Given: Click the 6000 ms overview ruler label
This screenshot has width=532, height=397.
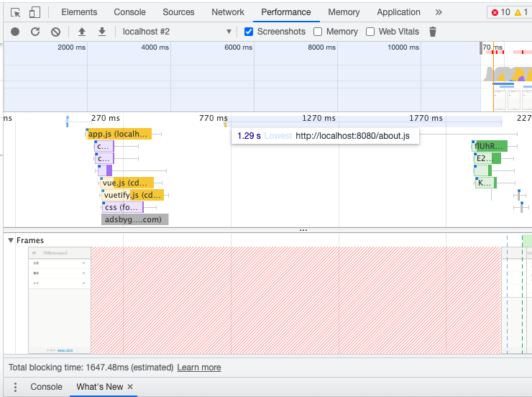Looking at the screenshot, I should click(238, 47).
